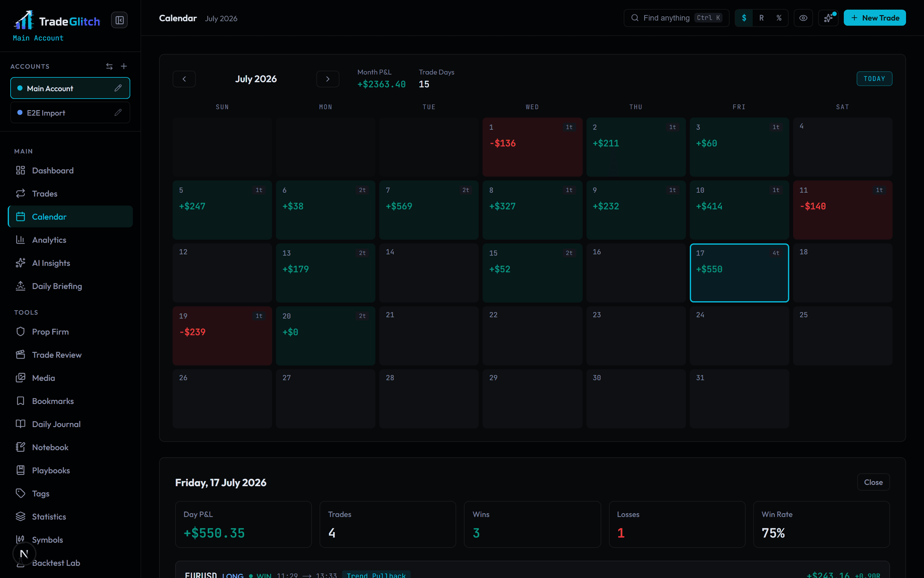The width and height of the screenshot is (924, 578).
Task: Click the round N badge icon
Action: [x=24, y=554]
